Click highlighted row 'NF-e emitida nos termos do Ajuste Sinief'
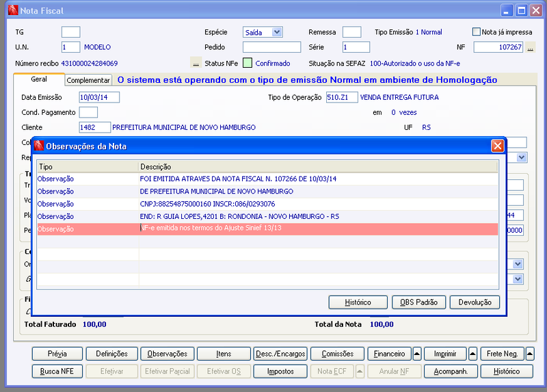Viewport: 547px width, 392px height. point(267,229)
